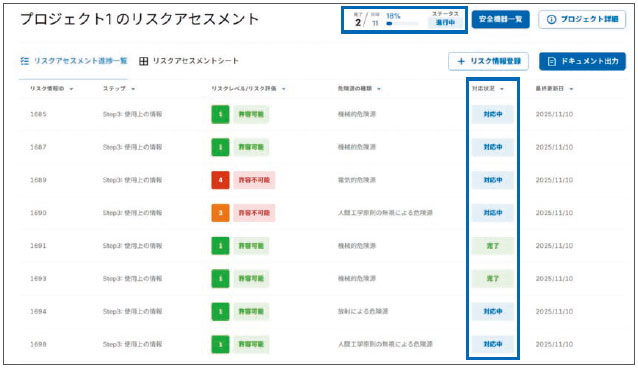Click 機械的危険源 in row 1691
Viewport: 638px width, 368px height.
tap(356, 246)
